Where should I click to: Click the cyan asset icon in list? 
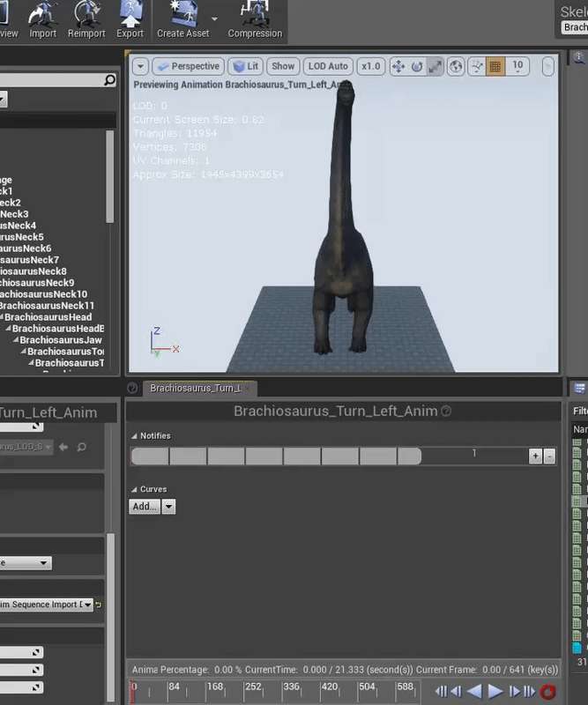point(577,649)
